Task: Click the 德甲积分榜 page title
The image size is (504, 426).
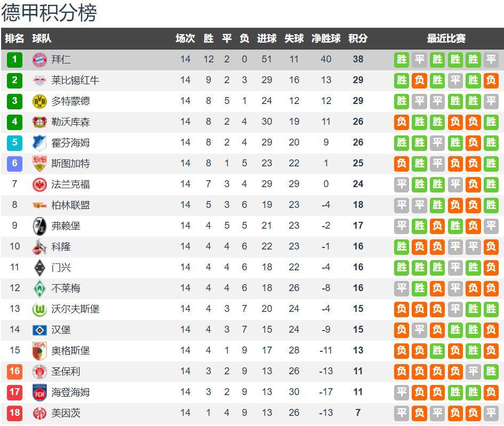Action: coord(49,13)
